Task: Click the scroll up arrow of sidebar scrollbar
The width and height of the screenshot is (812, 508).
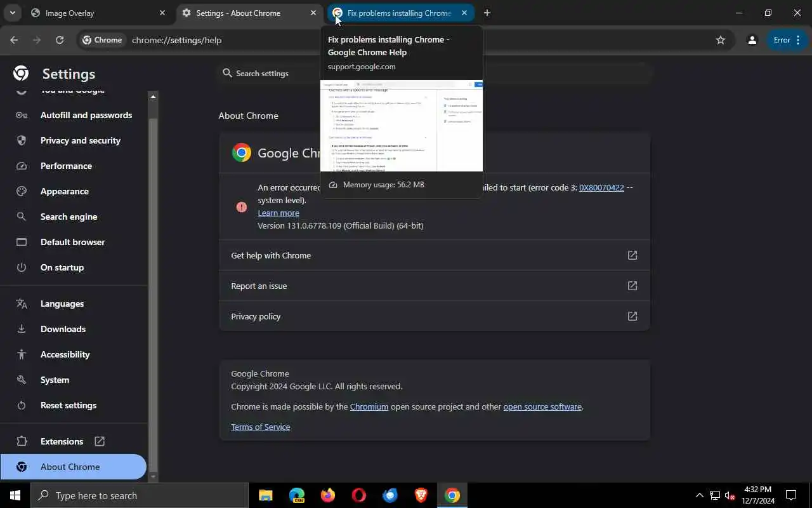Action: coord(153,97)
